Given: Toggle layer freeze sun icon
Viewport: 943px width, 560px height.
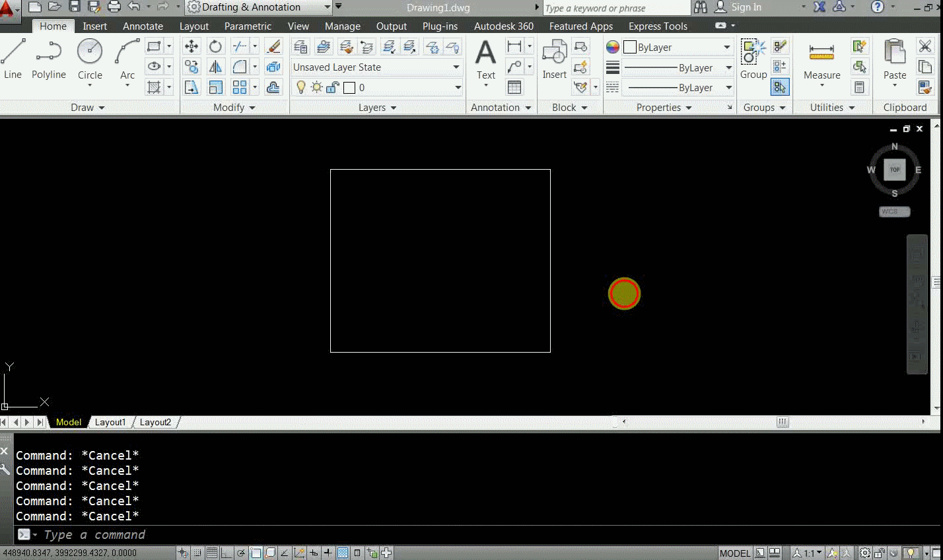Looking at the screenshot, I should (x=317, y=87).
